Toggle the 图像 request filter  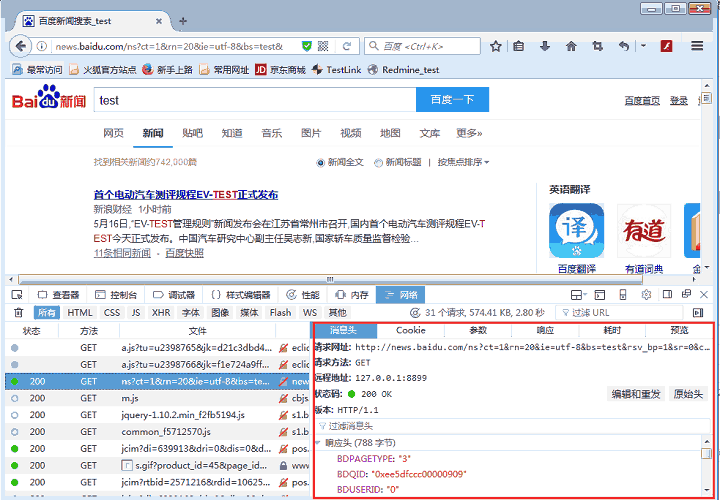220,313
